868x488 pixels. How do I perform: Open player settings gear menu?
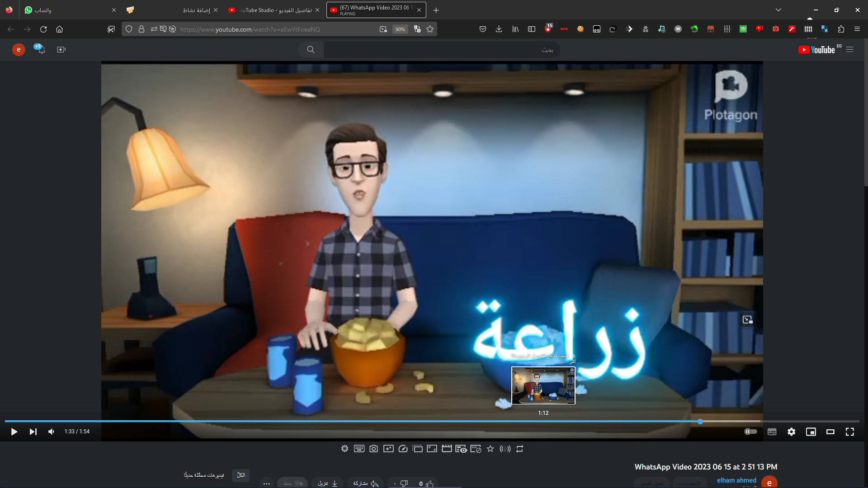pos(791,432)
